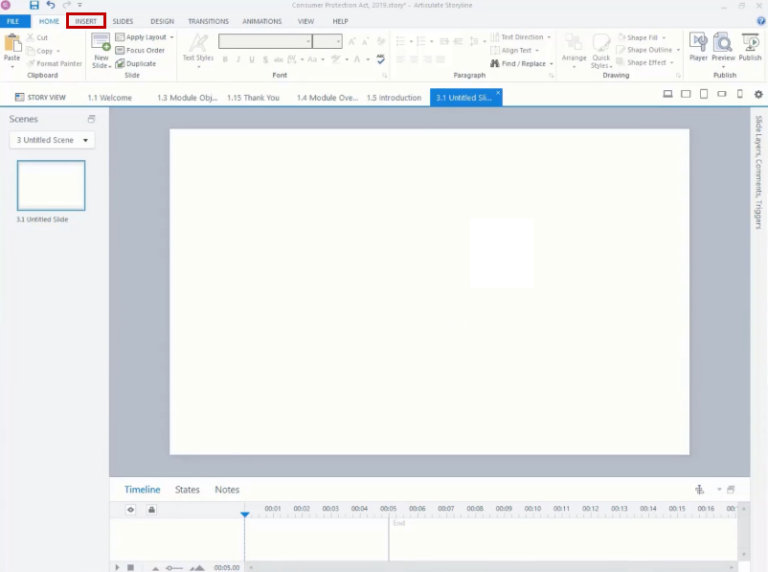Toggle the timeline eye visibility icon
Screen dimensions: 768x572
coord(131,510)
